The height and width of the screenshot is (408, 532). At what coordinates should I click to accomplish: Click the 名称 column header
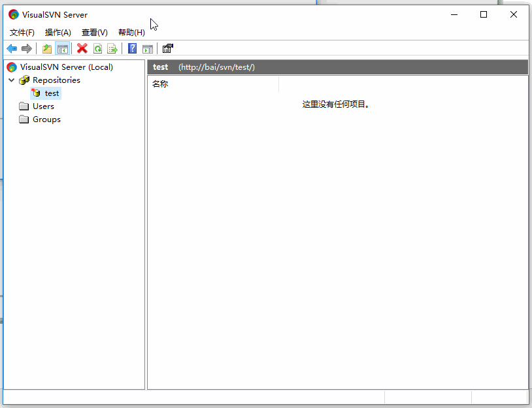click(x=213, y=84)
